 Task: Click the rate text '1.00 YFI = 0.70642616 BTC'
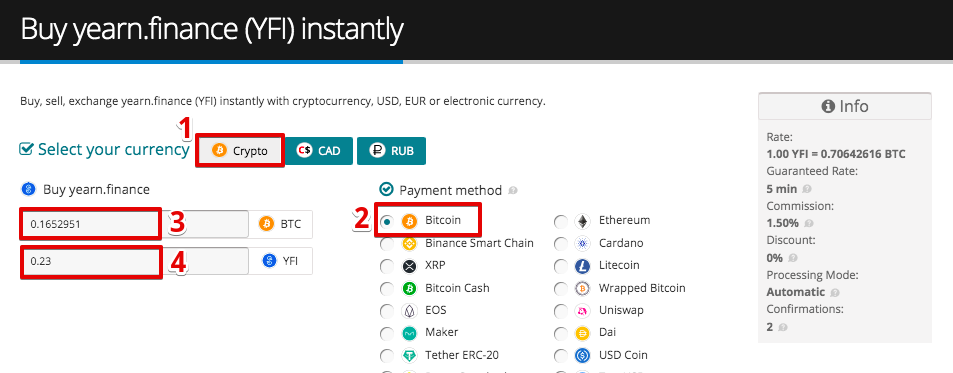[836, 154]
